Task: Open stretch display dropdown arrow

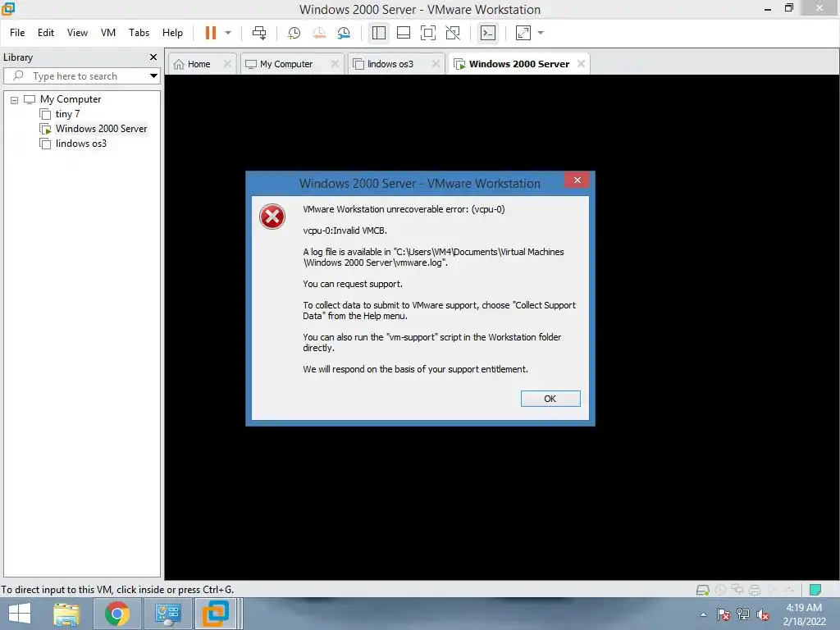Action: click(x=541, y=33)
